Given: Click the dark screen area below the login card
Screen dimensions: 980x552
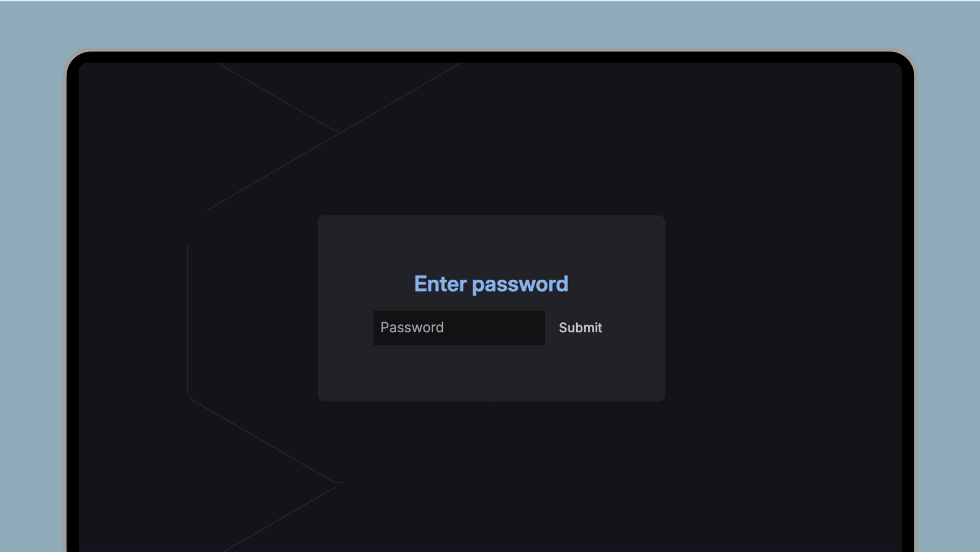Looking at the screenshot, I should [x=533, y=476].
